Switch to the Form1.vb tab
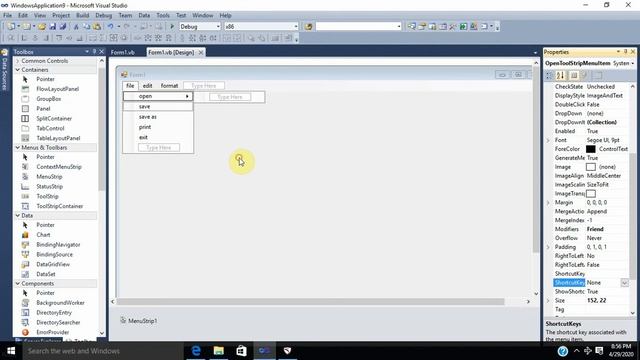 click(x=122, y=52)
